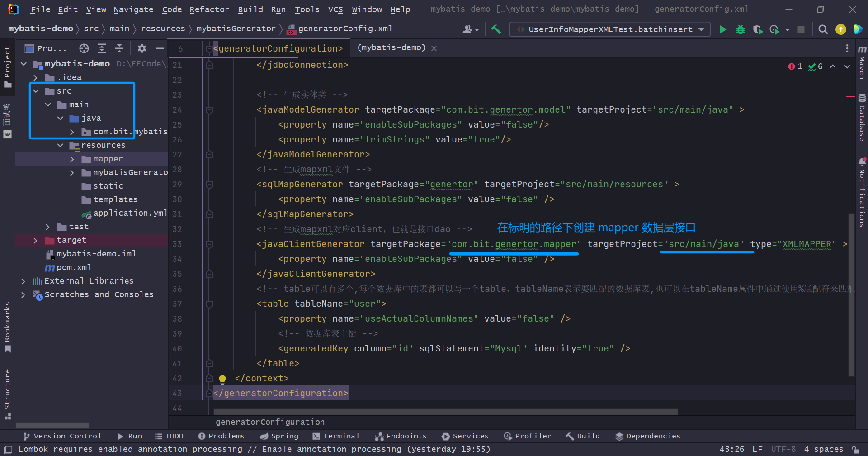Toggle the Problems tool window
This screenshot has width=868, height=456.
tap(221, 436)
